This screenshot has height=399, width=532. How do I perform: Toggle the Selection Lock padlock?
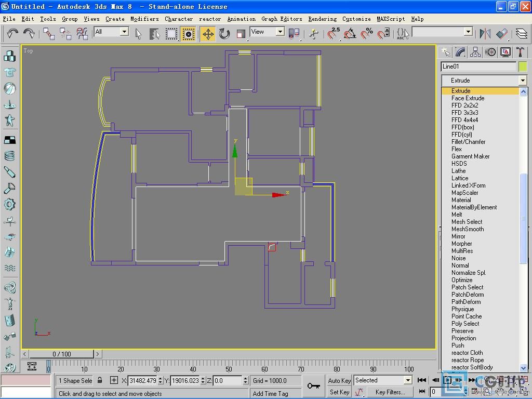100,380
